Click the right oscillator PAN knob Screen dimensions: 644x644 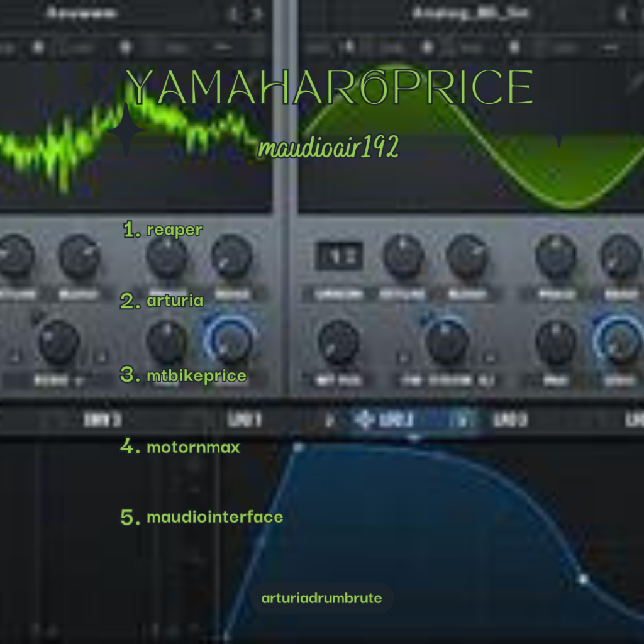pos(556,343)
